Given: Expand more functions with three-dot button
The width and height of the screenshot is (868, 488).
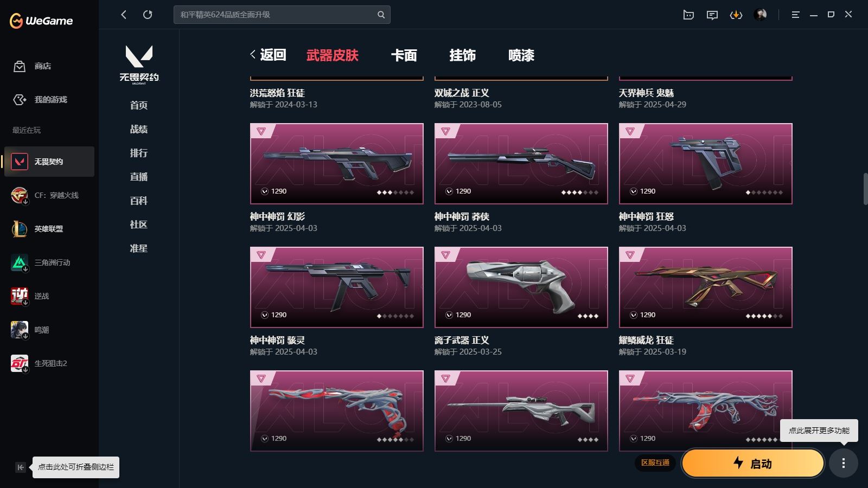Looking at the screenshot, I should [844, 463].
